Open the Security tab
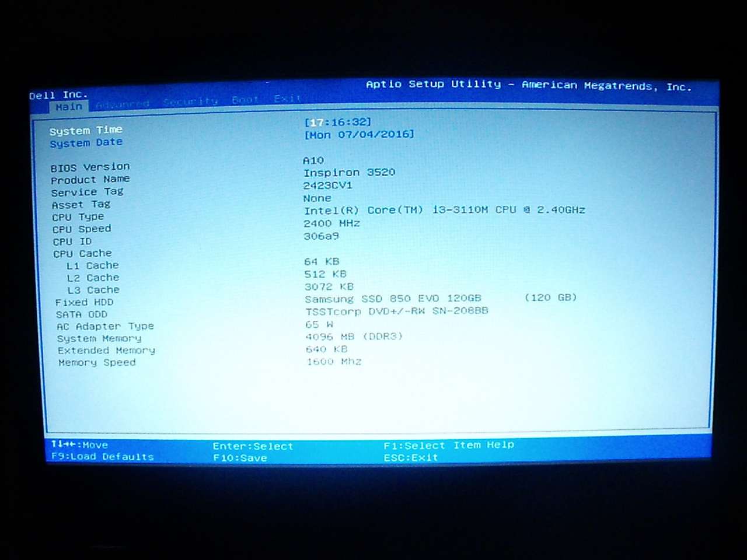 191,101
